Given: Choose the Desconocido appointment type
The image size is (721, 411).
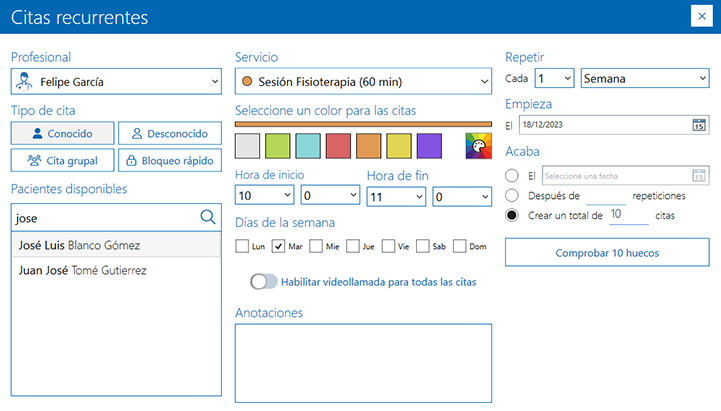Looking at the screenshot, I should point(169,133).
